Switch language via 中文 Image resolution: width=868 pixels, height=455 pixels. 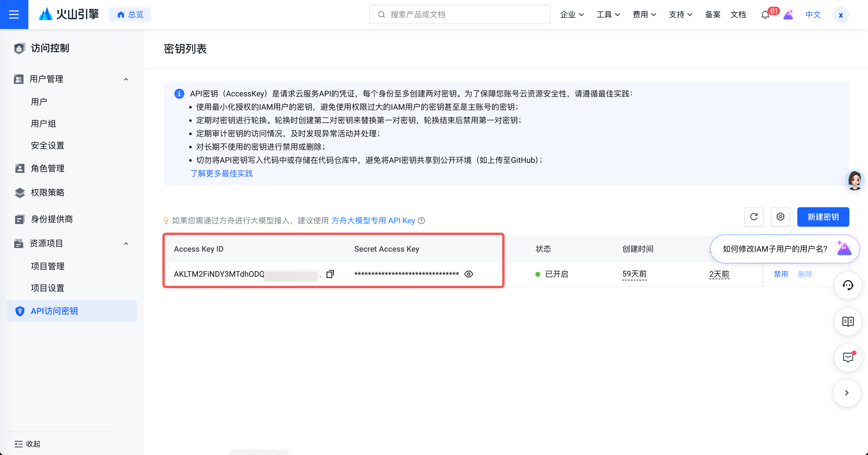tap(813, 15)
